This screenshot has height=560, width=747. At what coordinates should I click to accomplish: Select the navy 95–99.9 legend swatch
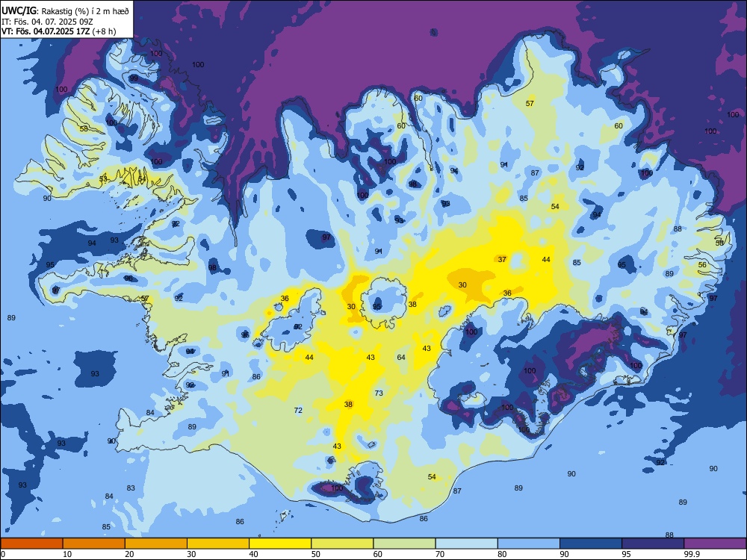pyautogui.click(x=653, y=544)
